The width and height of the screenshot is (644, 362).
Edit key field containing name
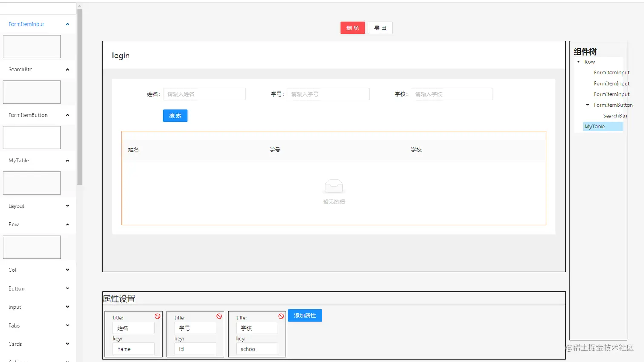click(133, 349)
